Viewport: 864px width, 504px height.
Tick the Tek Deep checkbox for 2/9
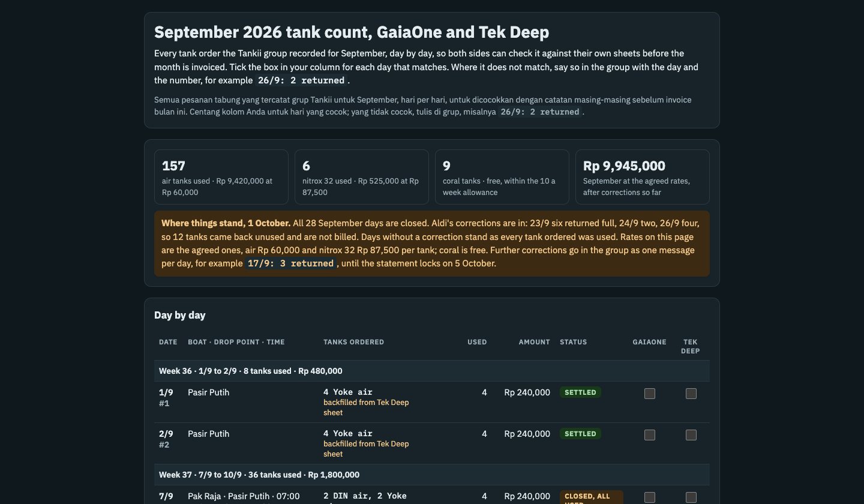691,435
